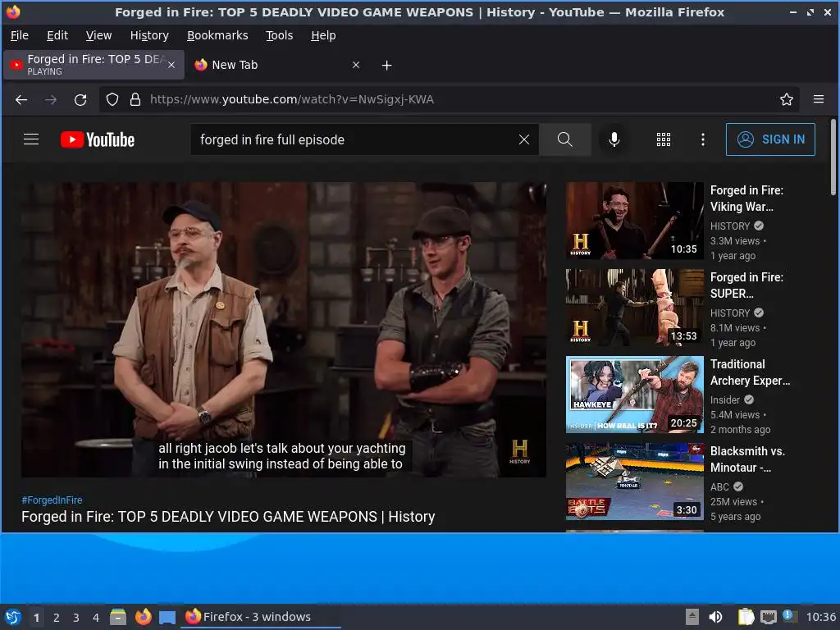Open the File menu
The image size is (840, 630).
[x=20, y=35]
